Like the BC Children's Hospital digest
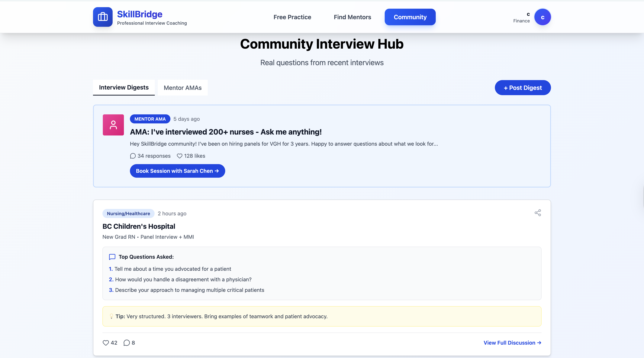Image resolution: width=644 pixels, height=358 pixels. point(106,343)
